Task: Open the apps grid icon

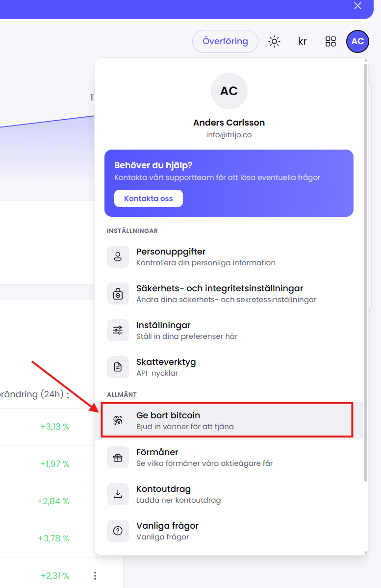Action: point(330,41)
